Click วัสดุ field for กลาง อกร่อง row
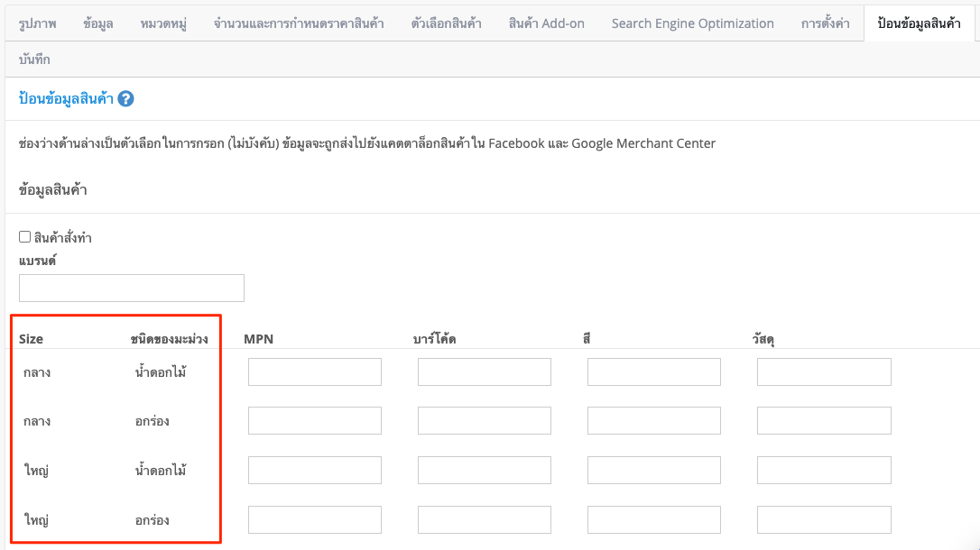 click(824, 420)
